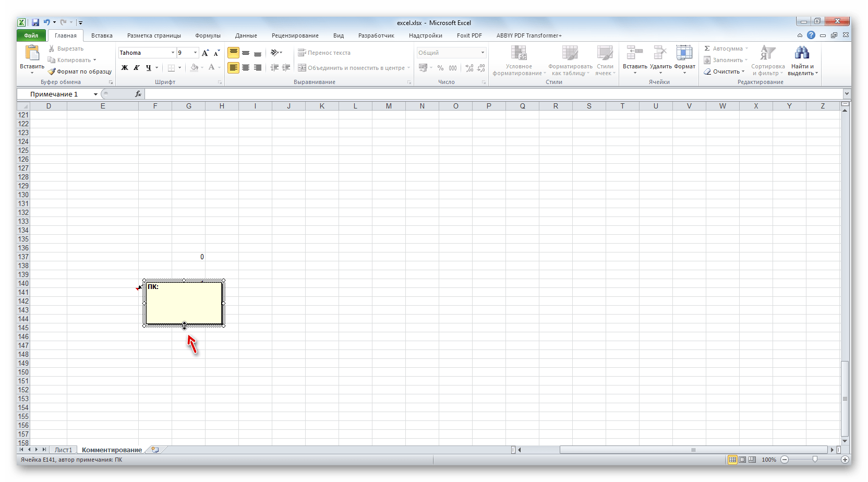Screen dimensions: 868x482
Task: Open the font size dropdown
Action: tap(196, 53)
